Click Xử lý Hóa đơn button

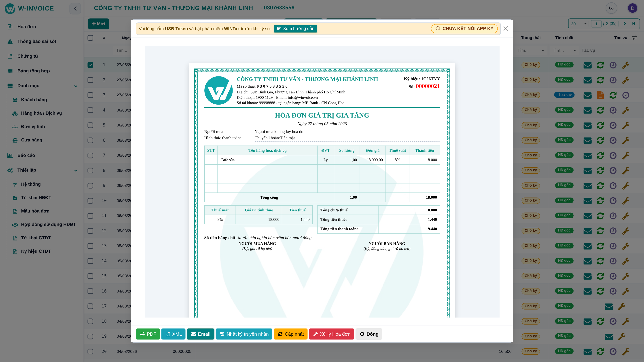click(x=331, y=334)
